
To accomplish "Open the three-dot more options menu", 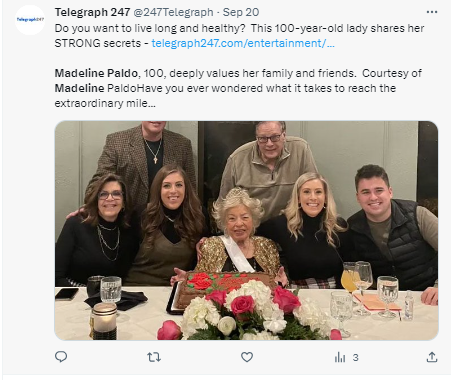I will [x=432, y=12].
